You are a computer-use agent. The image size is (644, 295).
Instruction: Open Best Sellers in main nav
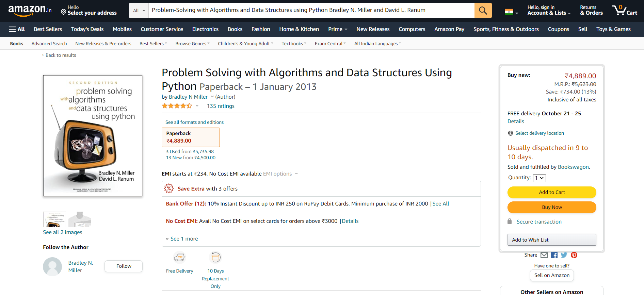pyautogui.click(x=48, y=29)
